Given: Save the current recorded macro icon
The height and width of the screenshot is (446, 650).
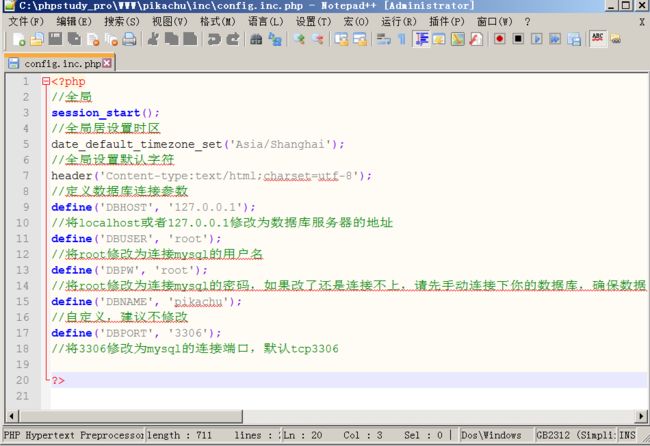Looking at the screenshot, I should click(574, 39).
